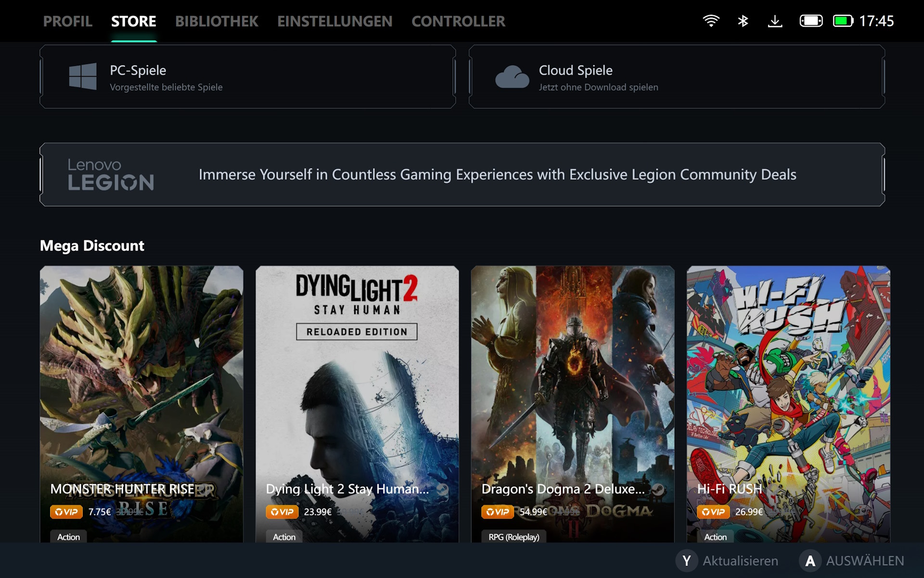Click the white controller battery icon

tap(811, 21)
